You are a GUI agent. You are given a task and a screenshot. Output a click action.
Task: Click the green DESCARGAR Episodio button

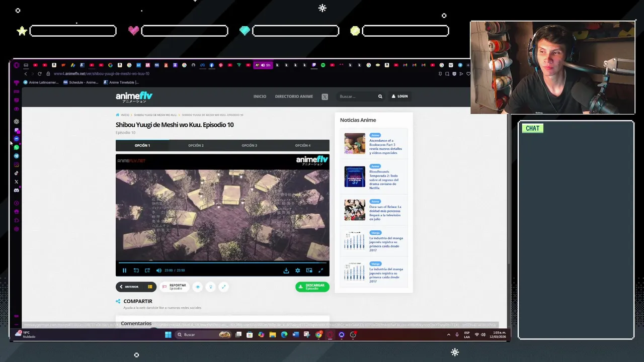click(x=312, y=287)
